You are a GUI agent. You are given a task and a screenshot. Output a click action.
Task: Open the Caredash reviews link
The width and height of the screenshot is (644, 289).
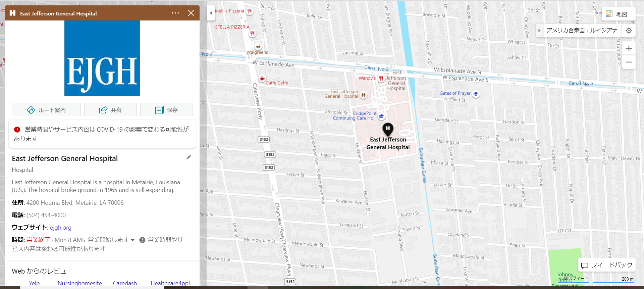tap(125, 283)
